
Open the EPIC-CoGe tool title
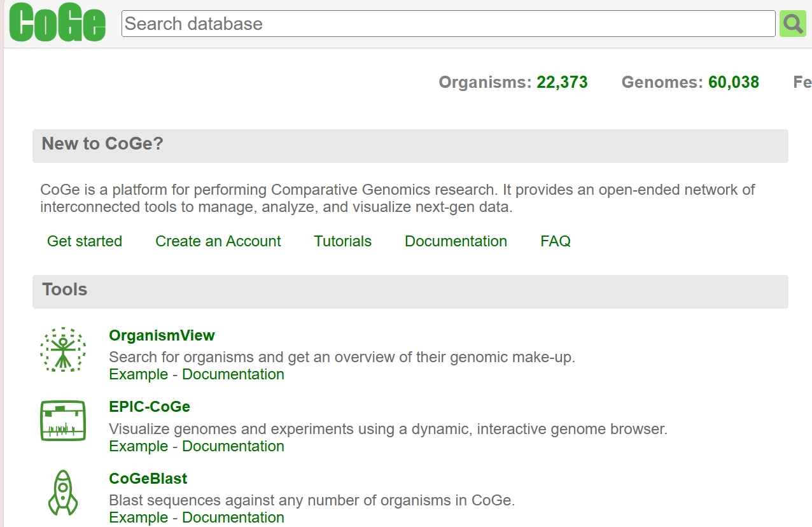point(150,407)
